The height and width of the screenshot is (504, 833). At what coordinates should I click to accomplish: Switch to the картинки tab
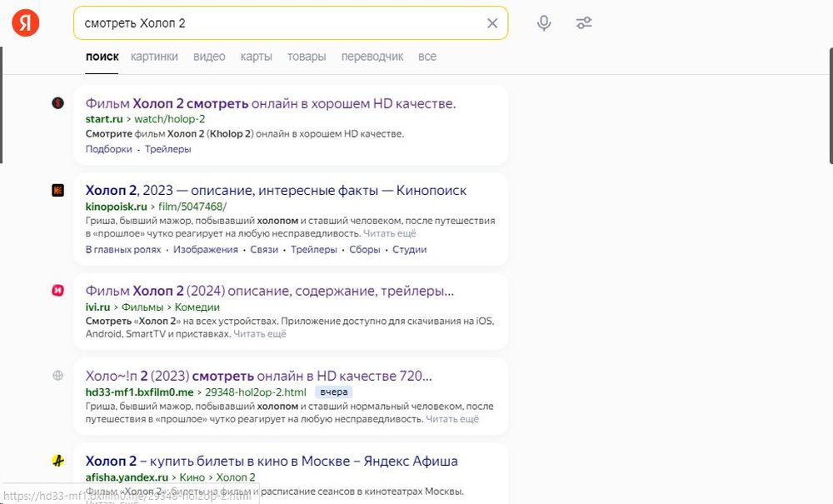point(154,57)
